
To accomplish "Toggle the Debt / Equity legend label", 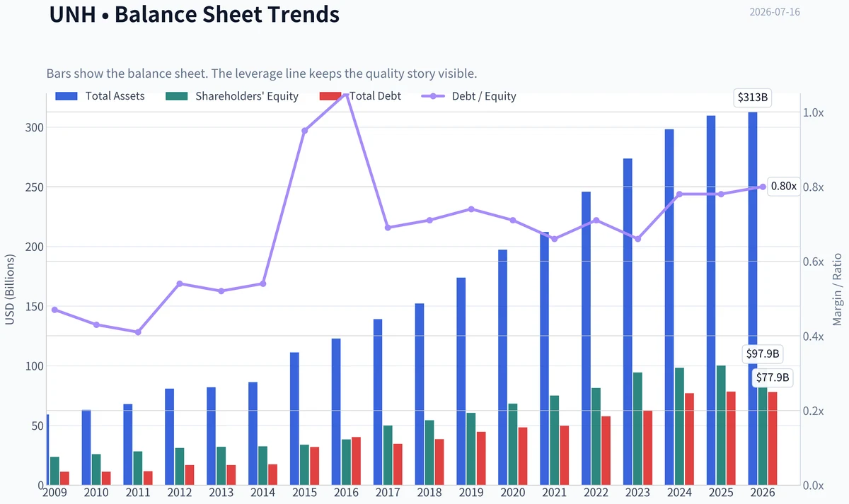I will pos(484,96).
